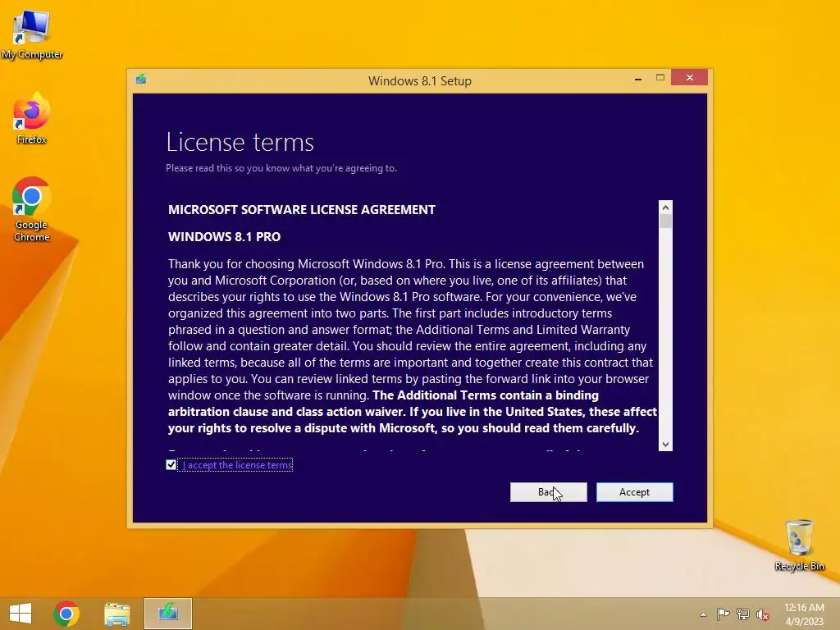The image size is (840, 630).
Task: Open the taskbar clock showing 12:16 AM
Action: click(804, 614)
